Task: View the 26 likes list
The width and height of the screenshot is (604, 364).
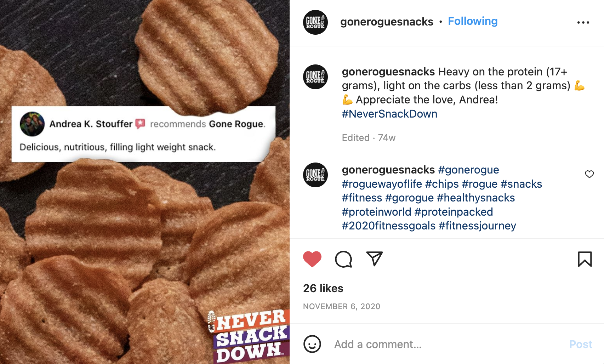Action: point(323,288)
